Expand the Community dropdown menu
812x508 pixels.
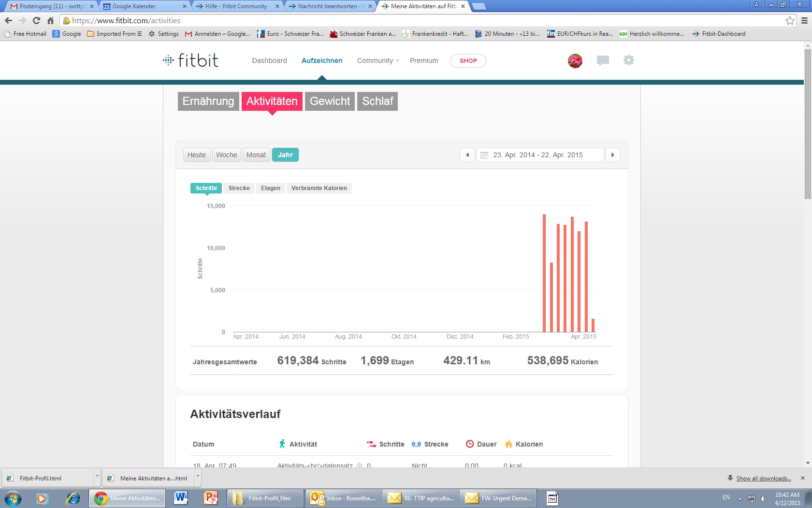click(378, 60)
